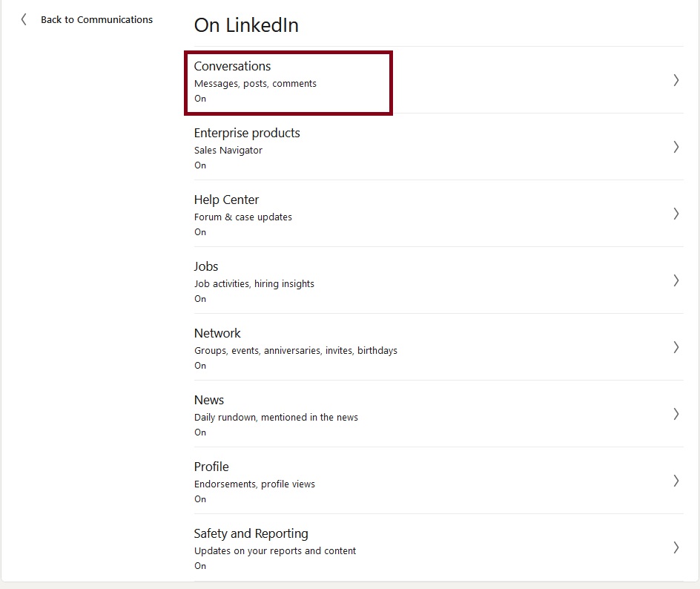
Task: Open the Help Center notification settings title
Action: coord(226,200)
